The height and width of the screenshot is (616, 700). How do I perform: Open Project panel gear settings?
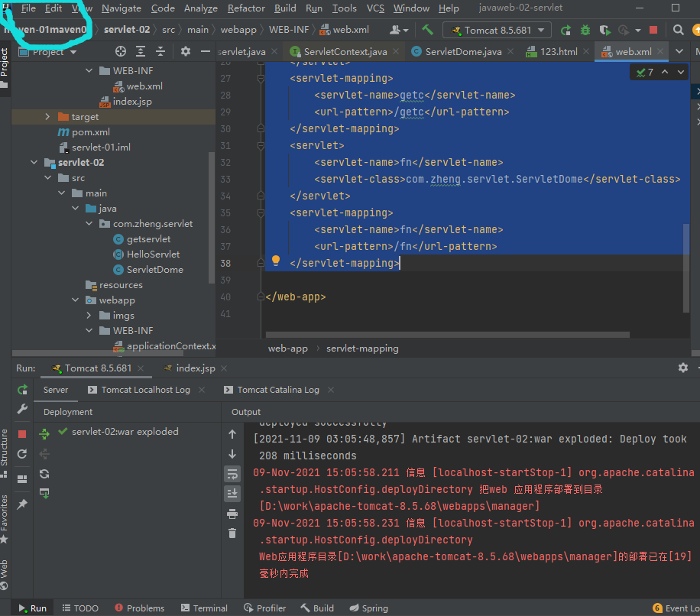pyautogui.click(x=185, y=52)
